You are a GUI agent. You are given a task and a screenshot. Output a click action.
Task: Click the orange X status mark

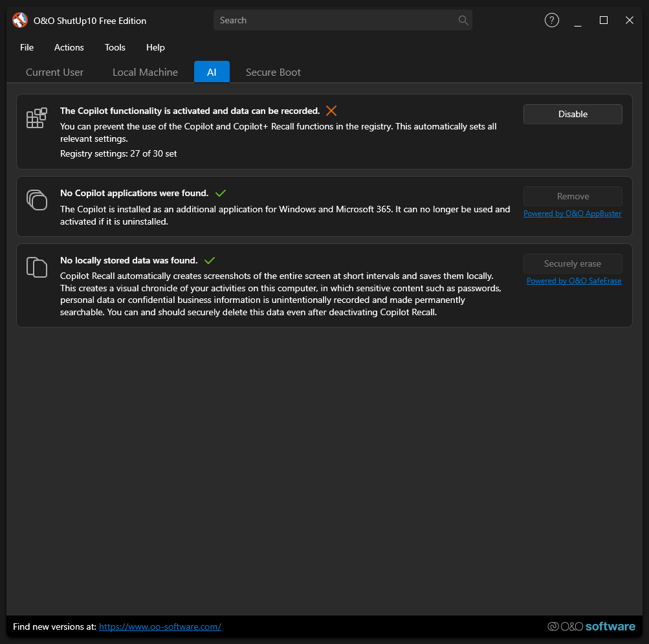pyautogui.click(x=331, y=111)
